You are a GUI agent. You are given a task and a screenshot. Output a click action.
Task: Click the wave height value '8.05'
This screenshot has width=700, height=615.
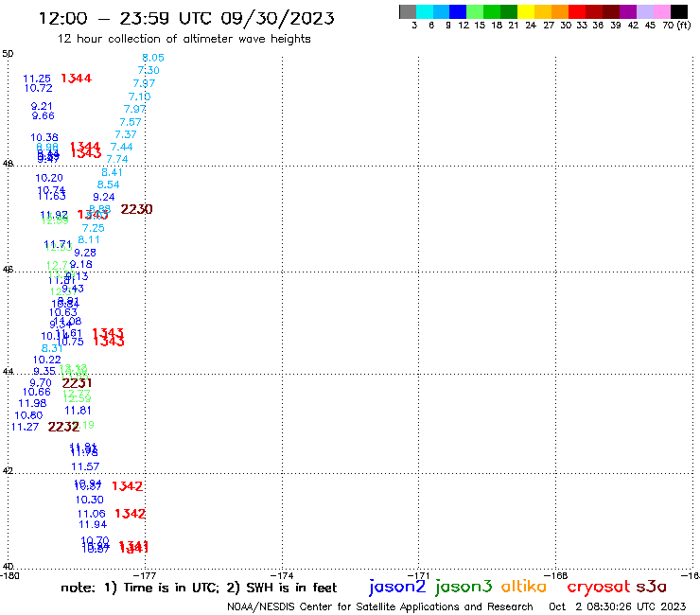(153, 58)
